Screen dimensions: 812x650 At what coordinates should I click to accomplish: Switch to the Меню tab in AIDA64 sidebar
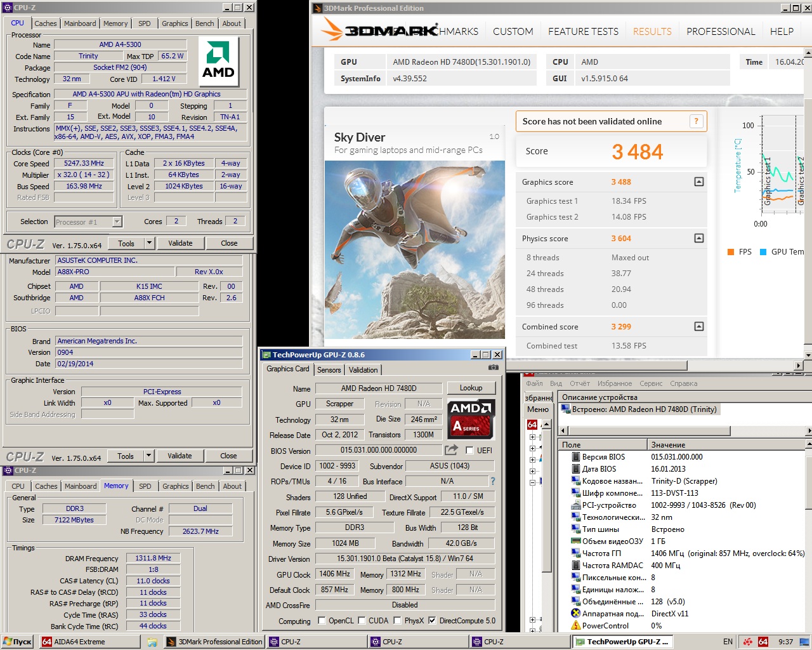click(538, 409)
